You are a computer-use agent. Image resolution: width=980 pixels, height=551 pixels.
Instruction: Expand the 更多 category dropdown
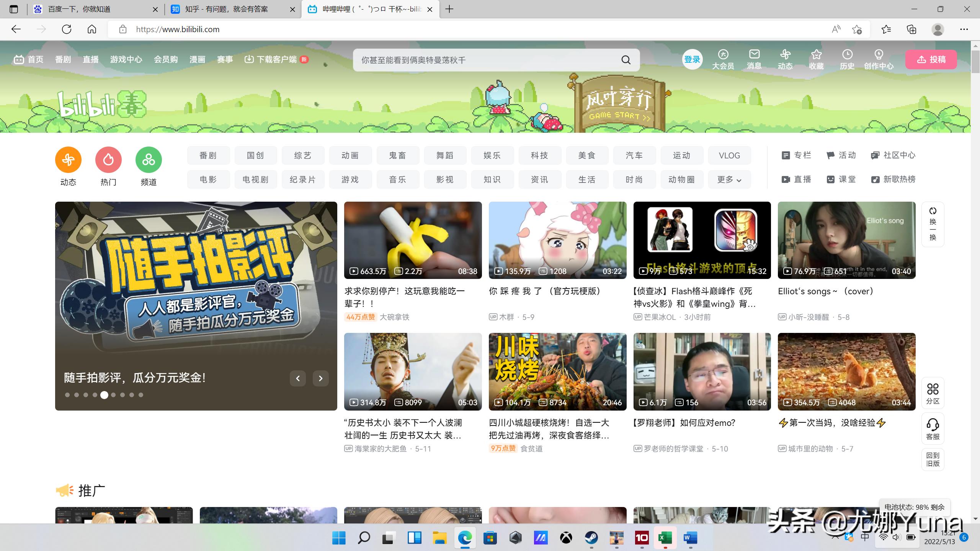point(729,179)
